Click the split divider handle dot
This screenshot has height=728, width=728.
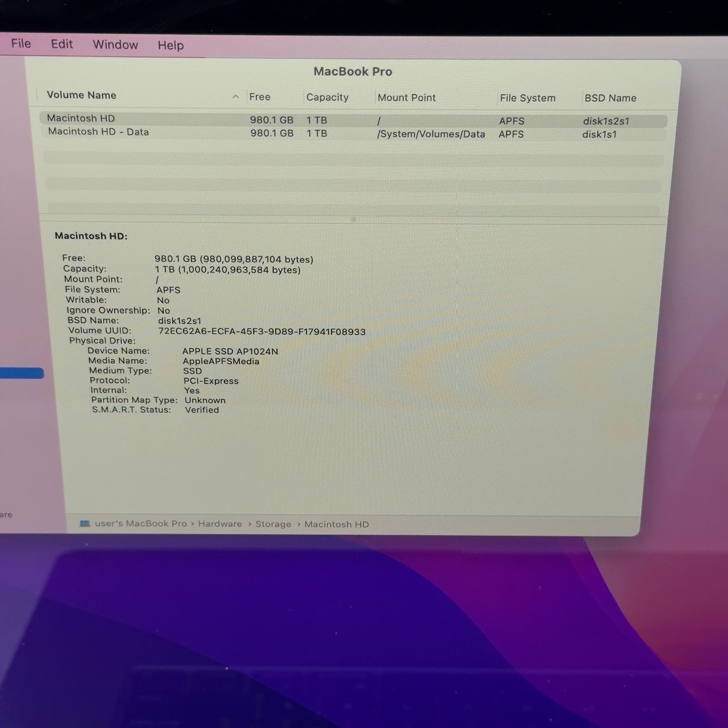353,220
